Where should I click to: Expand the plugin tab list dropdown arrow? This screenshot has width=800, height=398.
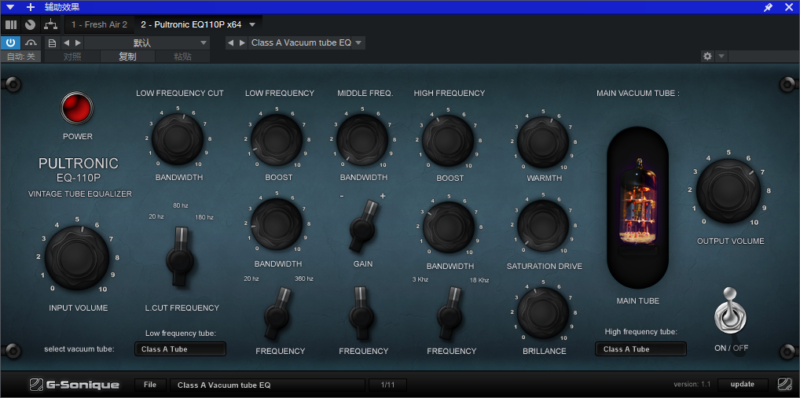(x=253, y=24)
